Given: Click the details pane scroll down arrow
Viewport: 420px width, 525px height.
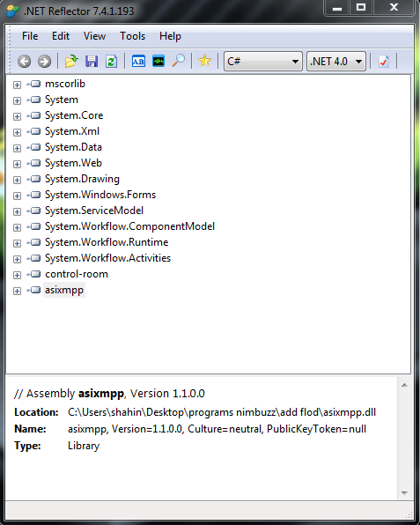Looking at the screenshot, I should [x=404, y=493].
